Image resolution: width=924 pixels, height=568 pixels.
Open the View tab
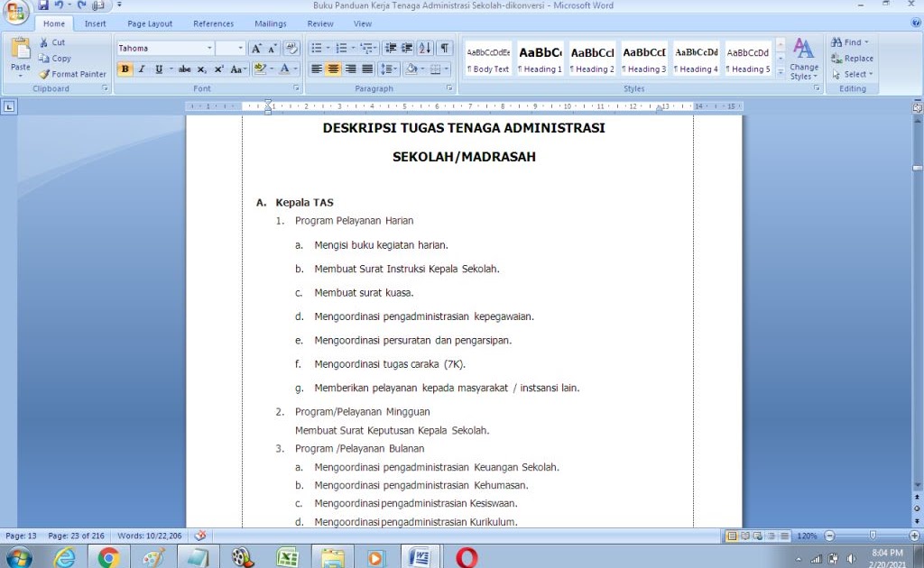tap(363, 23)
